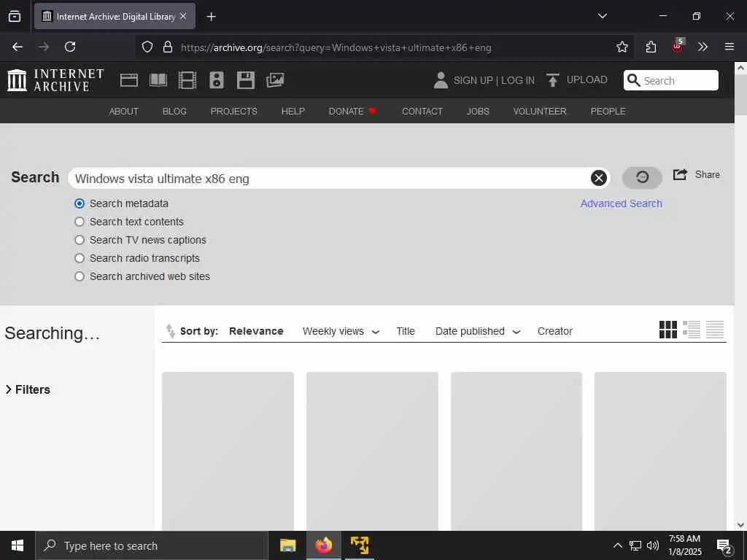
Task: Open the browser hamburger menu
Action: click(729, 47)
